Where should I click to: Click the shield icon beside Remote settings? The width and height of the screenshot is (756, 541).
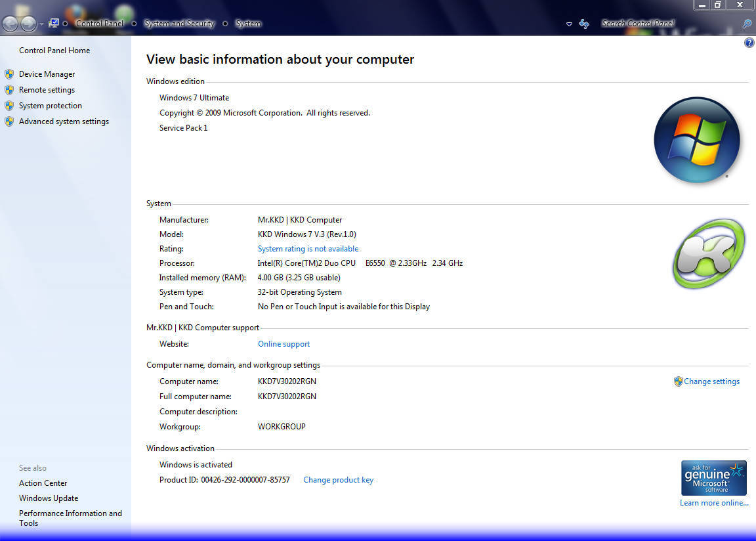(9, 90)
